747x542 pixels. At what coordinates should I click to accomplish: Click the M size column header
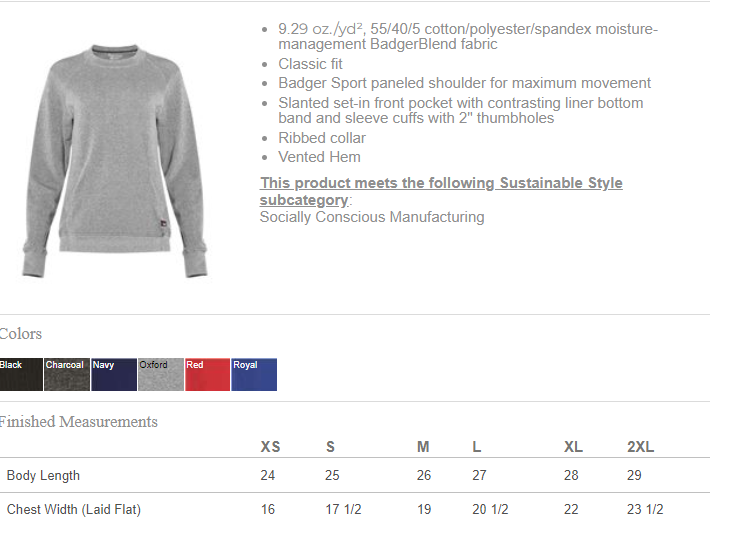[423, 447]
